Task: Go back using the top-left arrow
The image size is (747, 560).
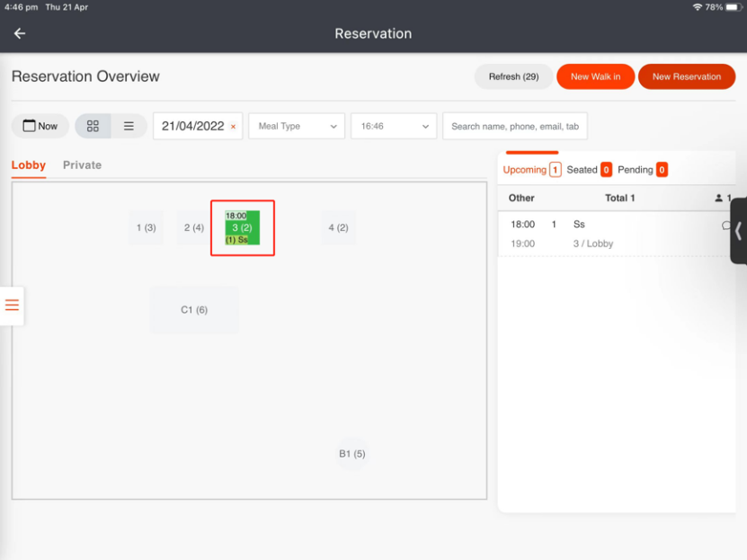Action: [x=20, y=33]
